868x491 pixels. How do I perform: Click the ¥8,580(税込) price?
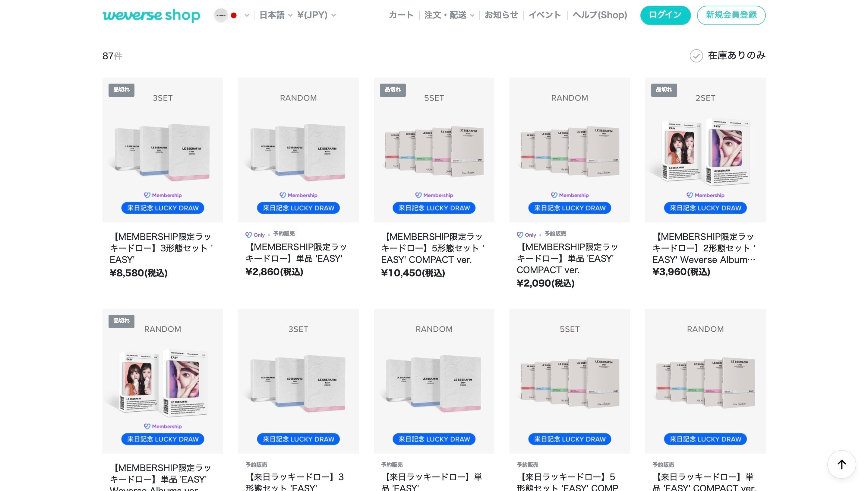tap(139, 273)
